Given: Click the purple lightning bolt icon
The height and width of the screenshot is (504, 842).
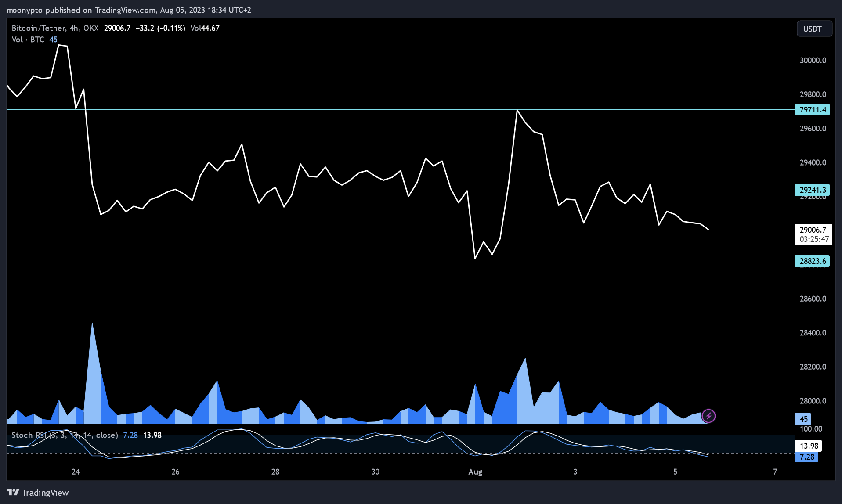Looking at the screenshot, I should point(708,416).
